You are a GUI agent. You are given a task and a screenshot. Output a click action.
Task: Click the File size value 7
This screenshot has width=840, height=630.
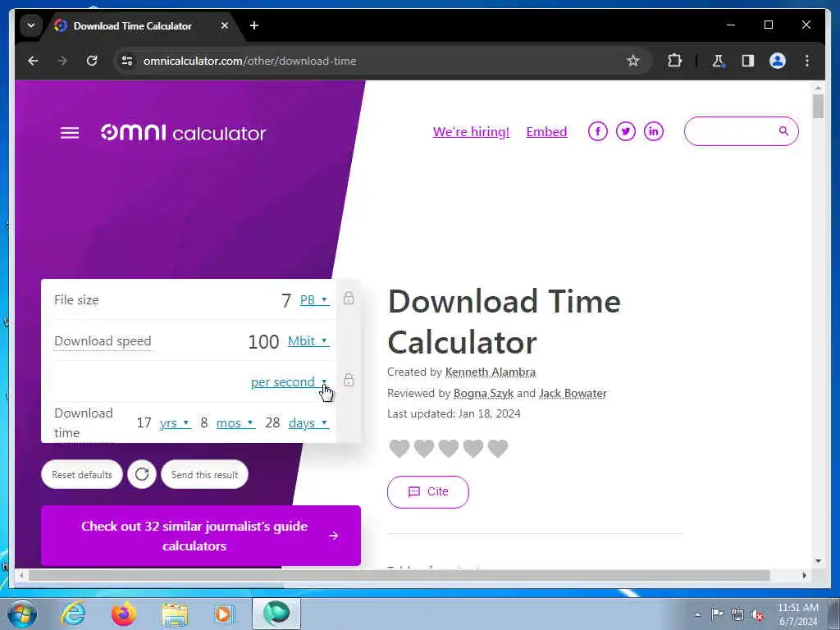click(286, 300)
